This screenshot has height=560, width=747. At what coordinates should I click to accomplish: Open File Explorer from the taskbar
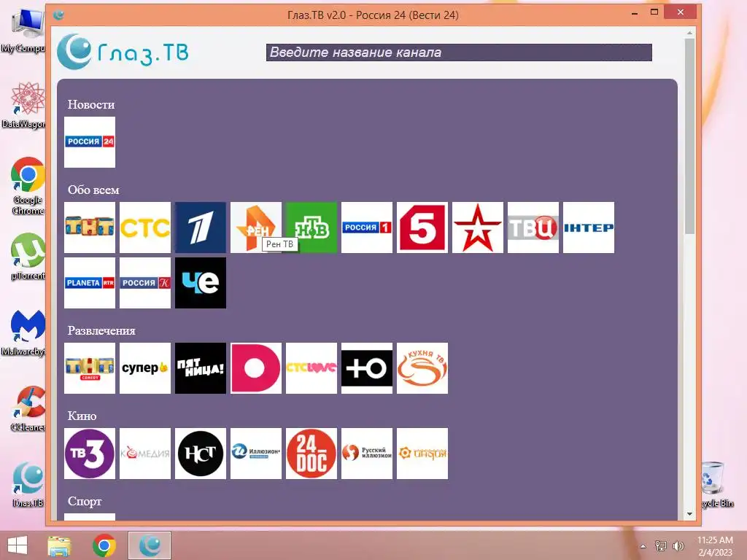tap(59, 545)
